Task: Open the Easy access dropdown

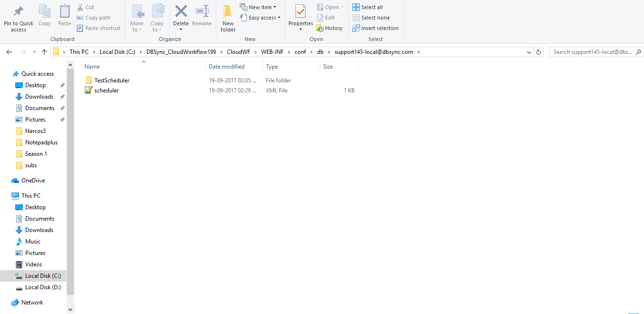Action: pos(260,18)
